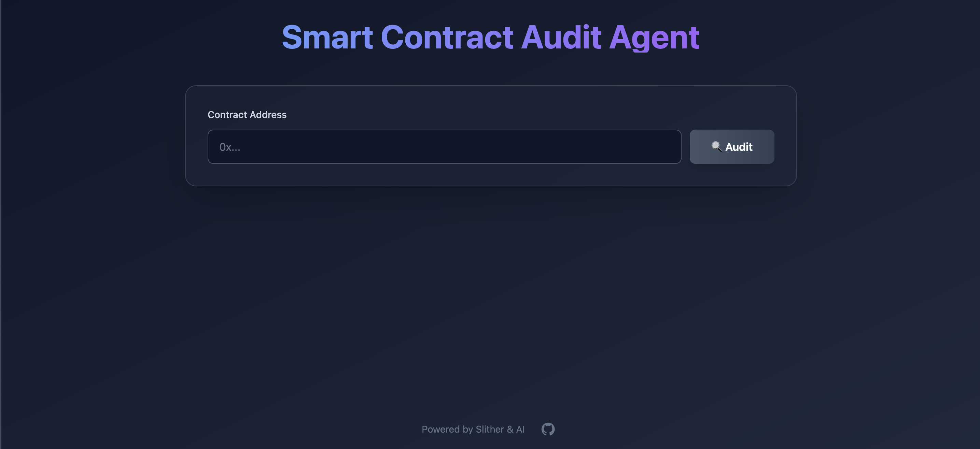Screen dimensions: 980x449
Task: Click the Audit button
Action: [731, 147]
